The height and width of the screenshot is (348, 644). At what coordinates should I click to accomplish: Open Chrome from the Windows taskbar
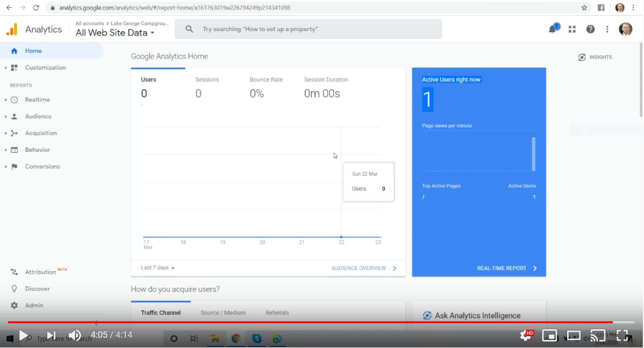236,338
